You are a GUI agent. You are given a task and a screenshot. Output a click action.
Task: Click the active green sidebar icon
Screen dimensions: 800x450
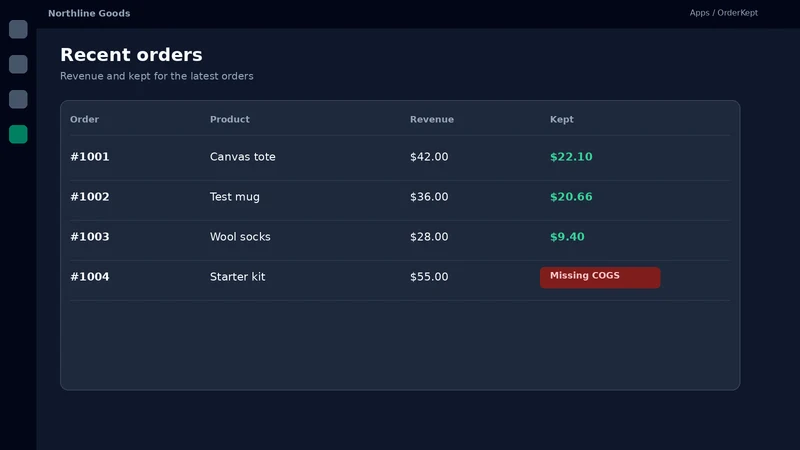[18, 134]
